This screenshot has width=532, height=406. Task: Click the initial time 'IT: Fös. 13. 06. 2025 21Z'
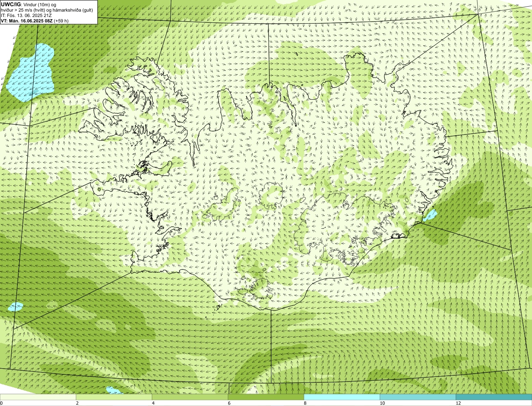coord(26,15)
